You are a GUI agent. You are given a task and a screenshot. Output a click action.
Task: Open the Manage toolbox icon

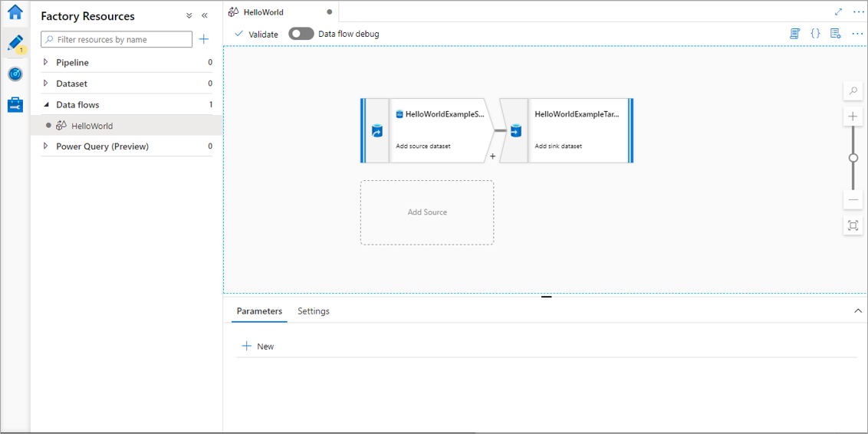(x=15, y=104)
